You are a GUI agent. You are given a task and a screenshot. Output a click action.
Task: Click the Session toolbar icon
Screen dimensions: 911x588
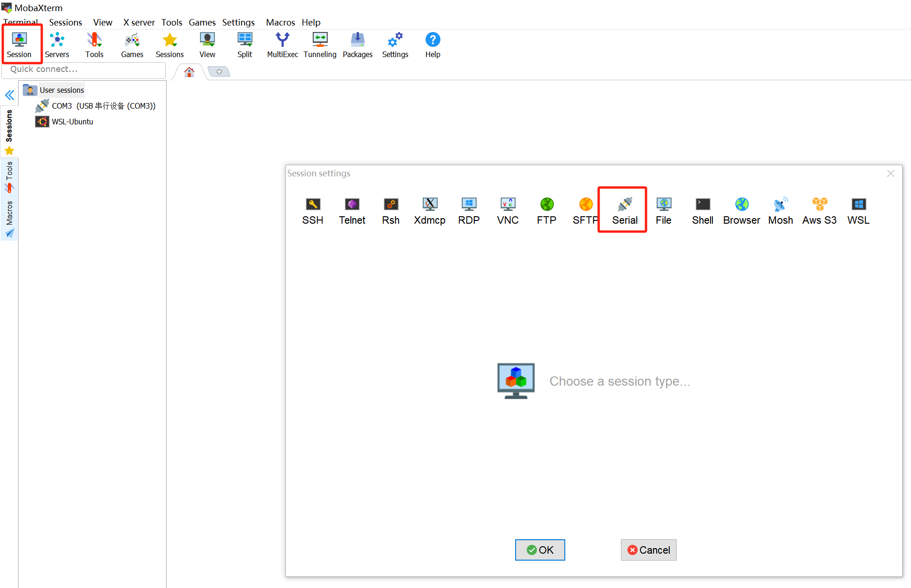pos(19,45)
